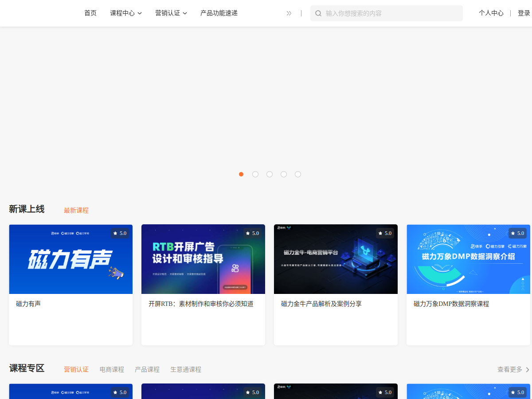Viewport: 532px width, 399px height.
Task: Select first carousel indicator dot
Action: click(241, 174)
